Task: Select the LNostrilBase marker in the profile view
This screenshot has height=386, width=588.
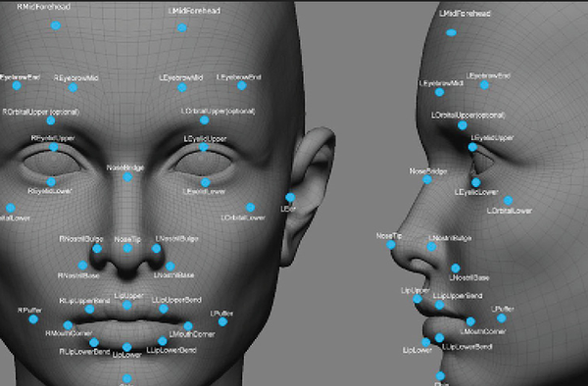Action: [456, 268]
